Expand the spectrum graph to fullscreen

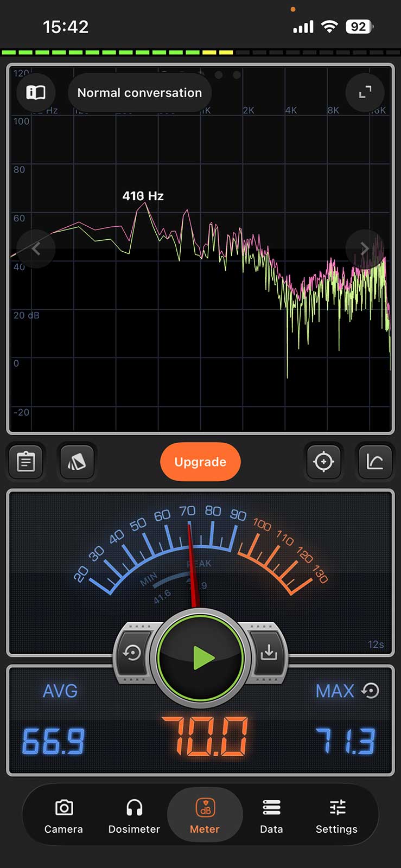[x=365, y=93]
